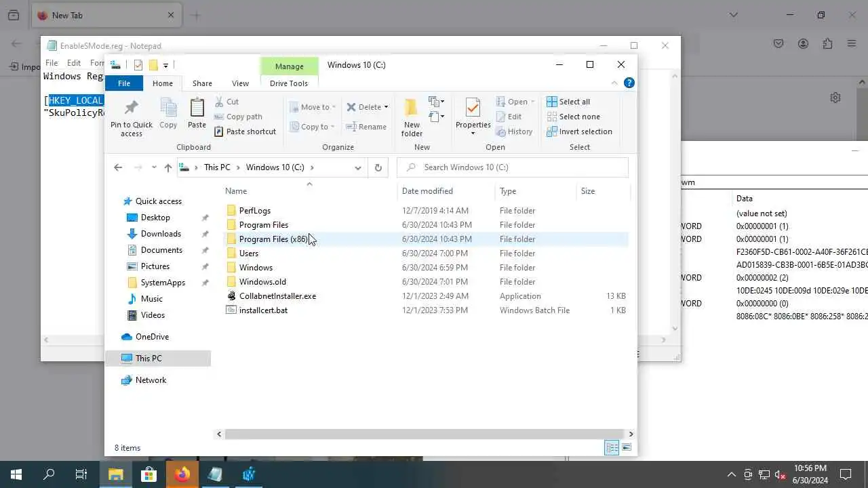The width and height of the screenshot is (868, 488).
Task: Sort files by Name column
Action: coord(236,191)
